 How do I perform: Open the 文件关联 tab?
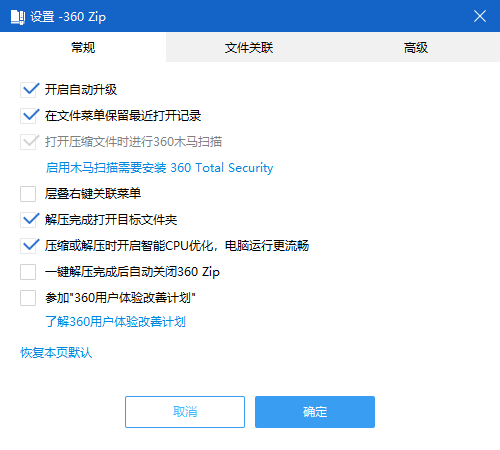(x=249, y=47)
